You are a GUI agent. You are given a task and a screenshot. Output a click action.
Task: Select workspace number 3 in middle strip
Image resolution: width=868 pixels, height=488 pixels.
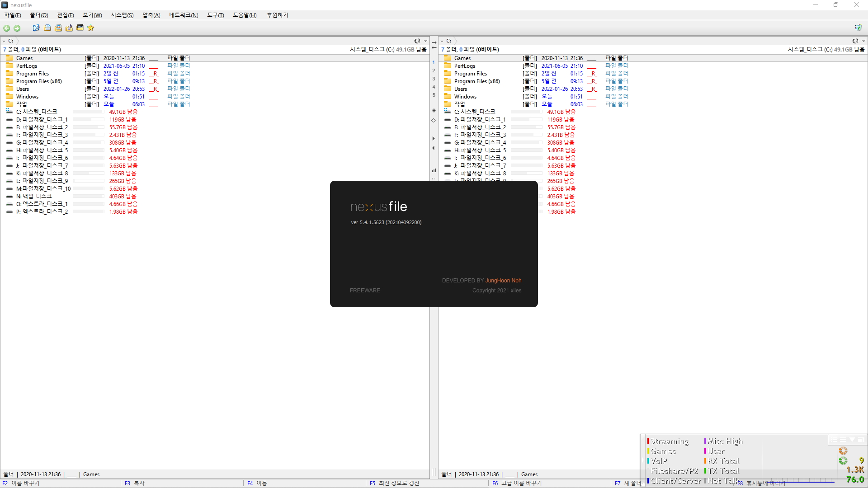[434, 79]
